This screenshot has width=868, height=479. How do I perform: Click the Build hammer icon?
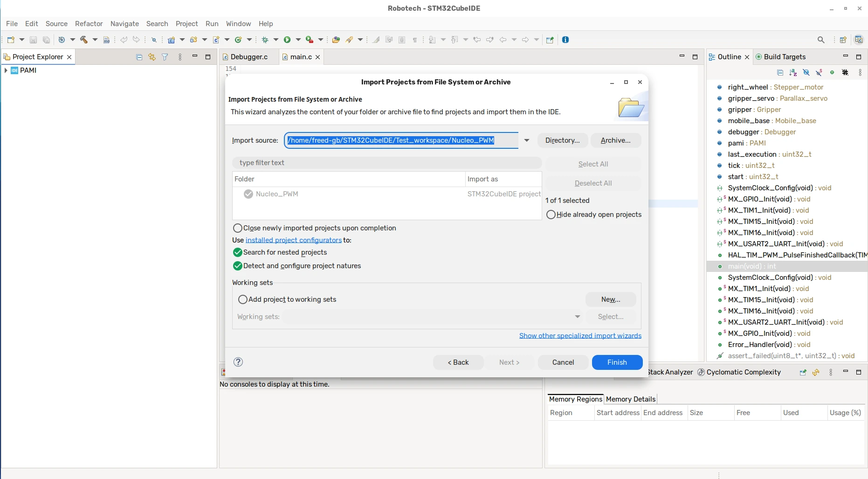(84, 40)
